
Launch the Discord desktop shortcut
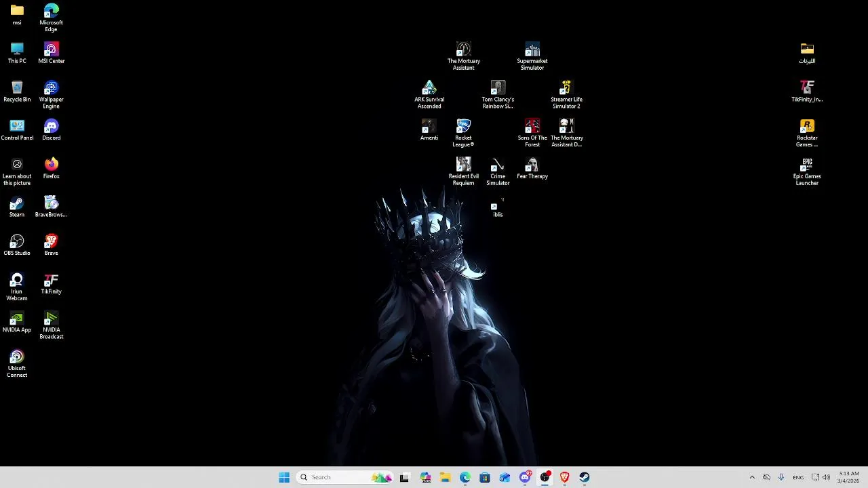51,130
